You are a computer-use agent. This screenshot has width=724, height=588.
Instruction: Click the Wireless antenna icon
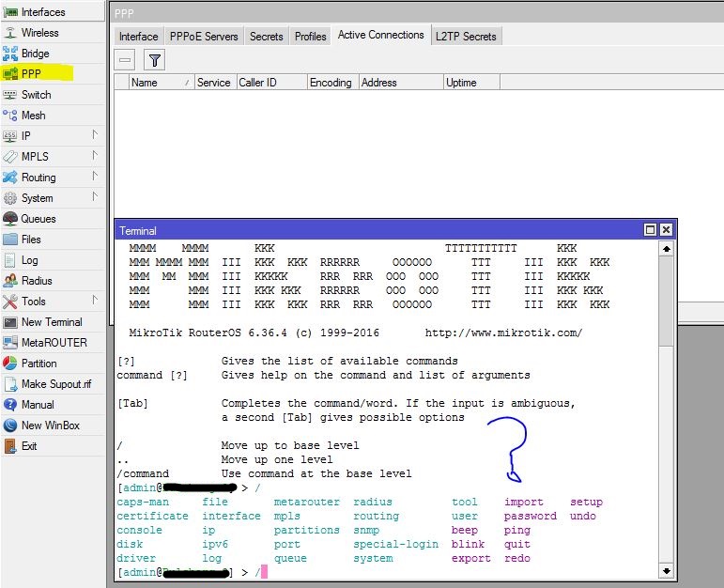10,33
